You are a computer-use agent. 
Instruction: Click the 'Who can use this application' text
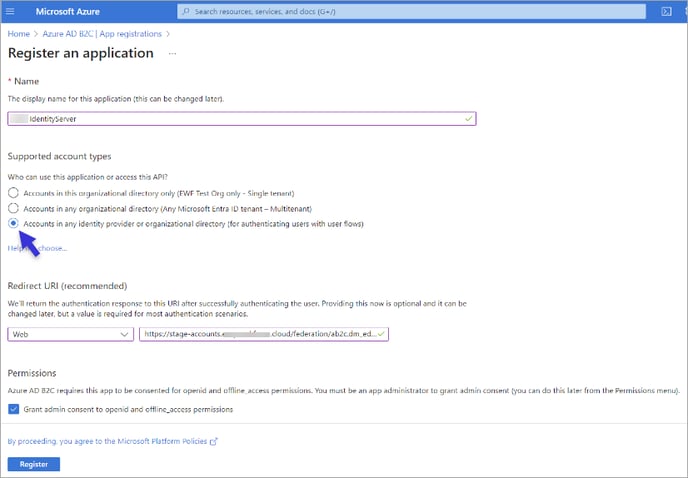click(88, 177)
